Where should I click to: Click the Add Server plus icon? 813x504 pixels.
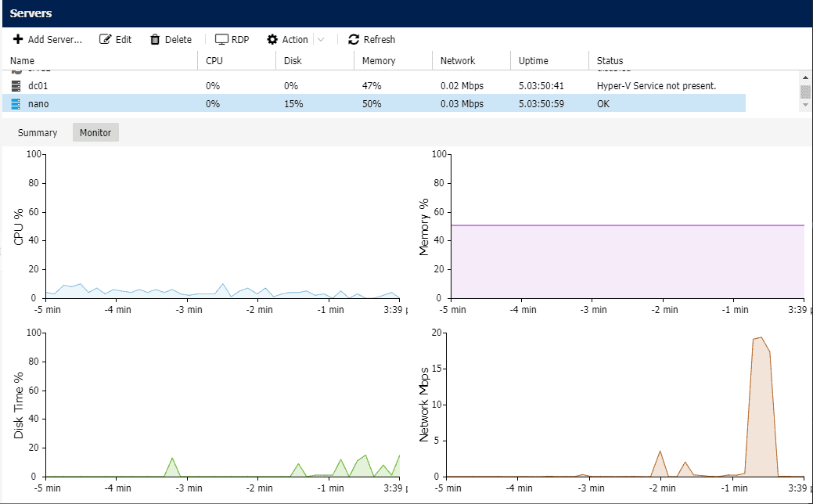17,39
